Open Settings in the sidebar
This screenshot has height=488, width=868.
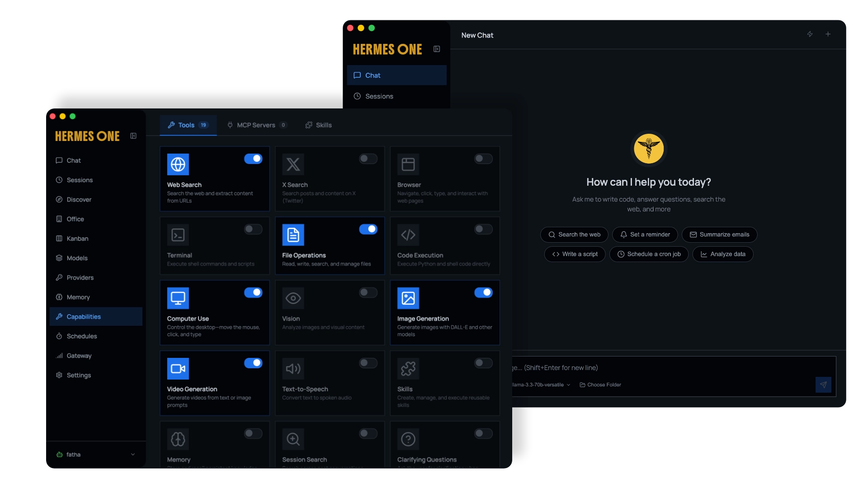click(96, 375)
